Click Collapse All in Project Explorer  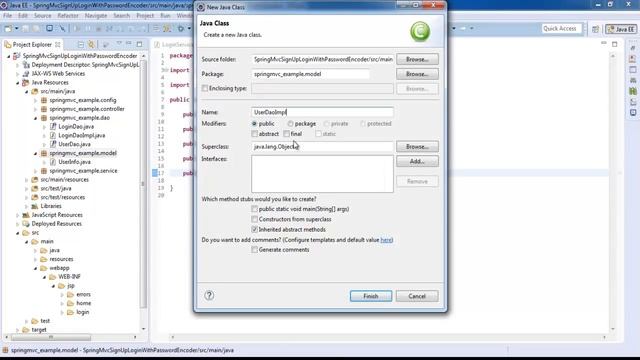point(81,44)
